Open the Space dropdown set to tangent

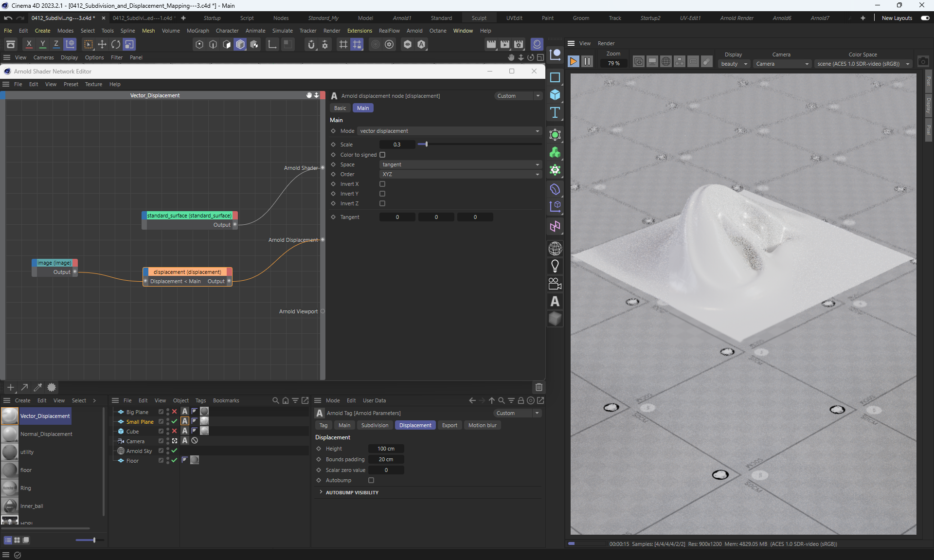point(460,164)
